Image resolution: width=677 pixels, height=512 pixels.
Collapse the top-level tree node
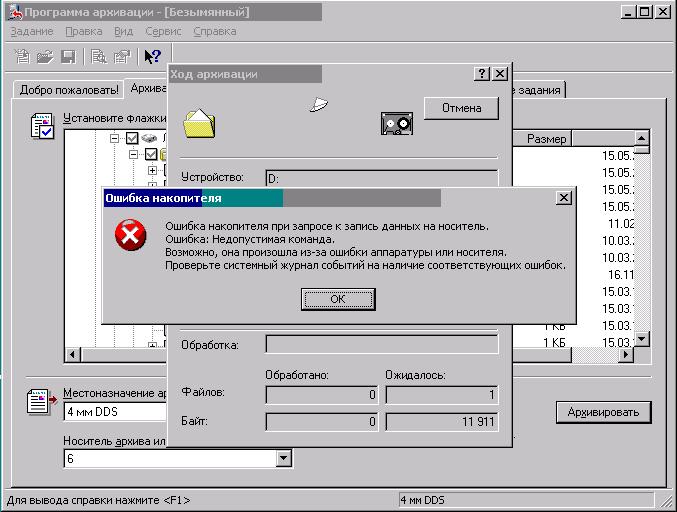[x=115, y=138]
